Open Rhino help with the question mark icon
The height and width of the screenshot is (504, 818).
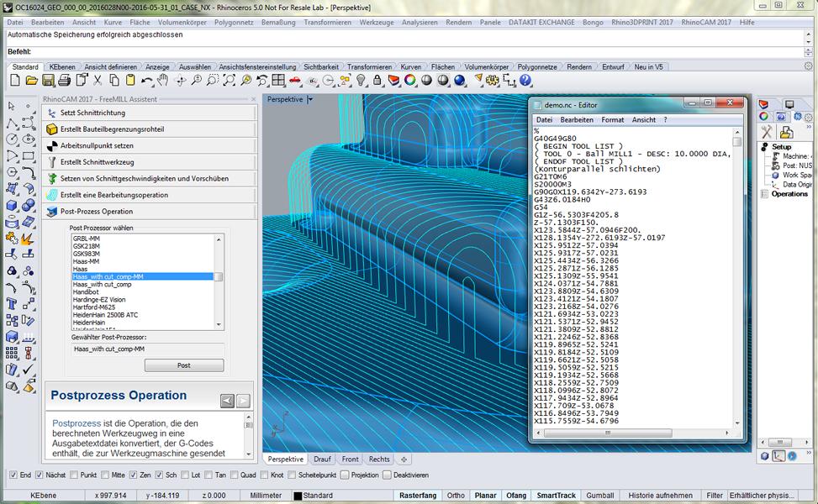click(x=525, y=81)
